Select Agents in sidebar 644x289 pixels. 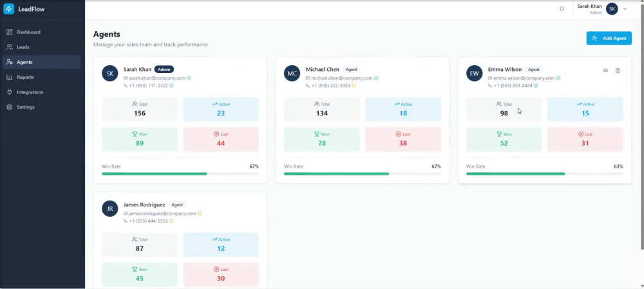pos(41,62)
